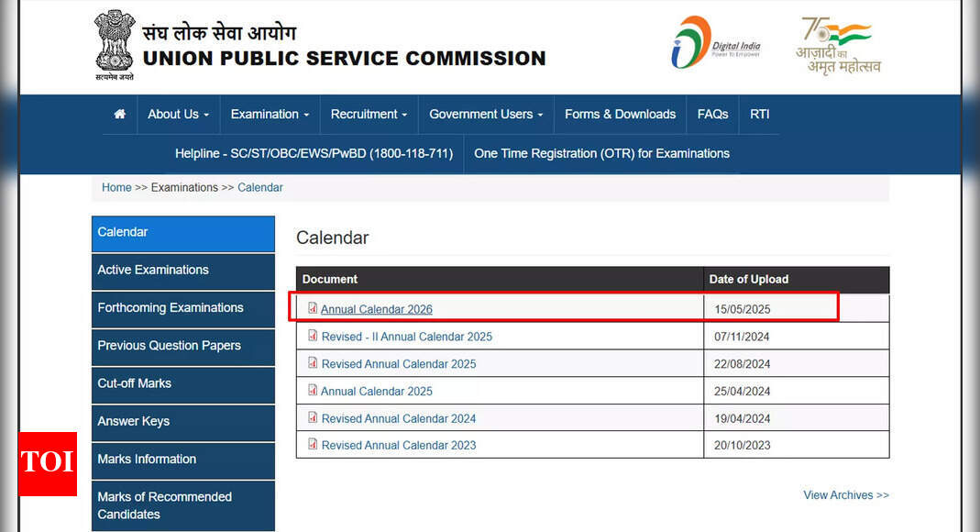Open One Time Registration (OTR) for Examinations
Image resolution: width=980 pixels, height=532 pixels.
pos(601,154)
